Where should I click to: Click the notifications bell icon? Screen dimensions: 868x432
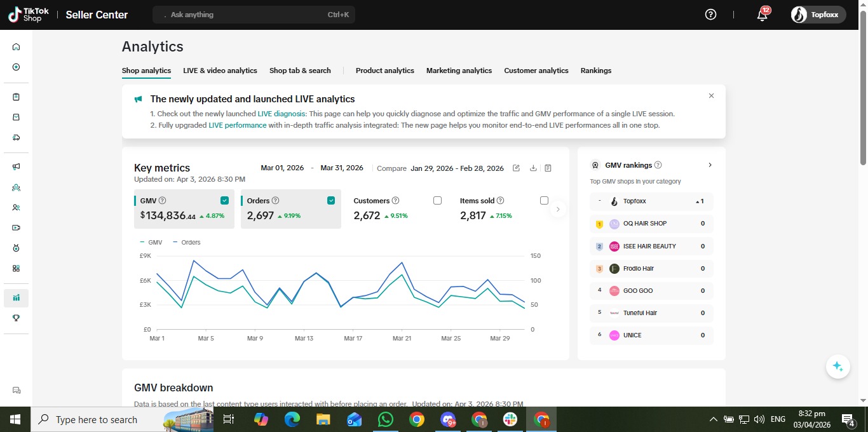coord(762,15)
